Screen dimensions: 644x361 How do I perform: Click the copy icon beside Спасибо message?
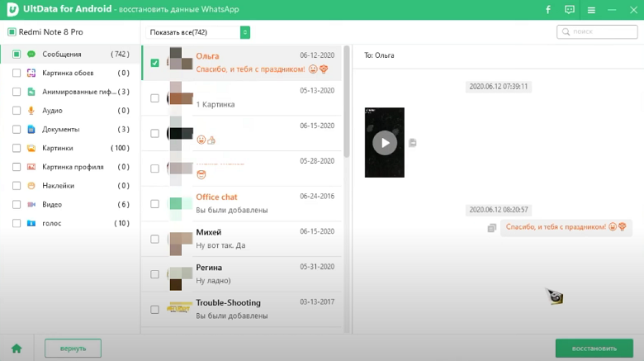491,227
